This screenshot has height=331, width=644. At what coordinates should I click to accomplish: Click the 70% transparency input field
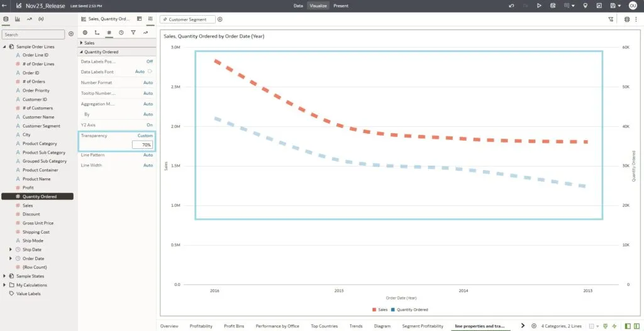tap(142, 145)
